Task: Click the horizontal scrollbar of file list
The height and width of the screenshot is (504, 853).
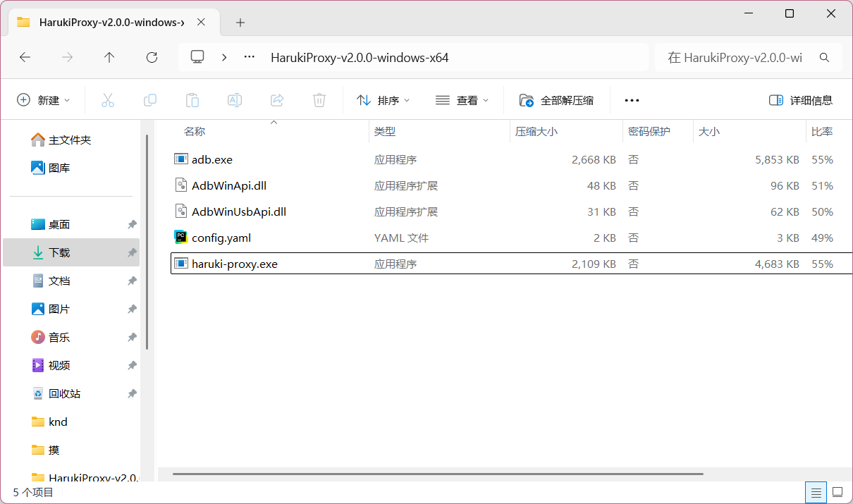Action: 423,474
